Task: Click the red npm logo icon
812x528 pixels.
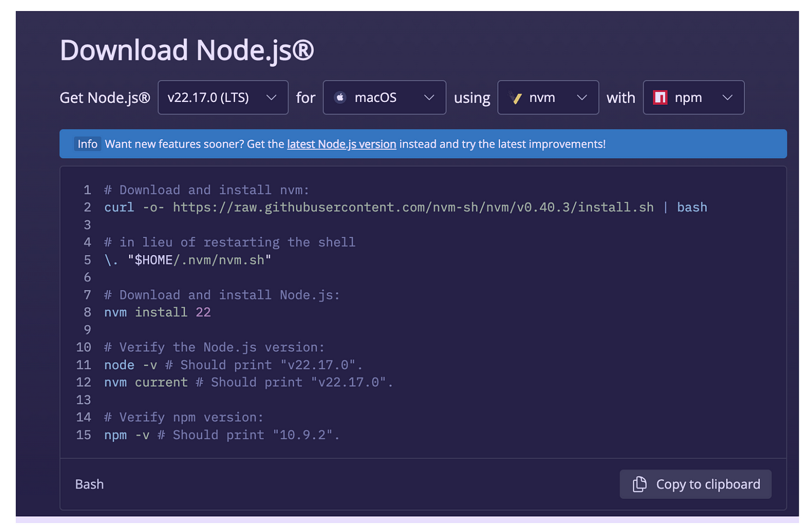Action: coord(660,97)
